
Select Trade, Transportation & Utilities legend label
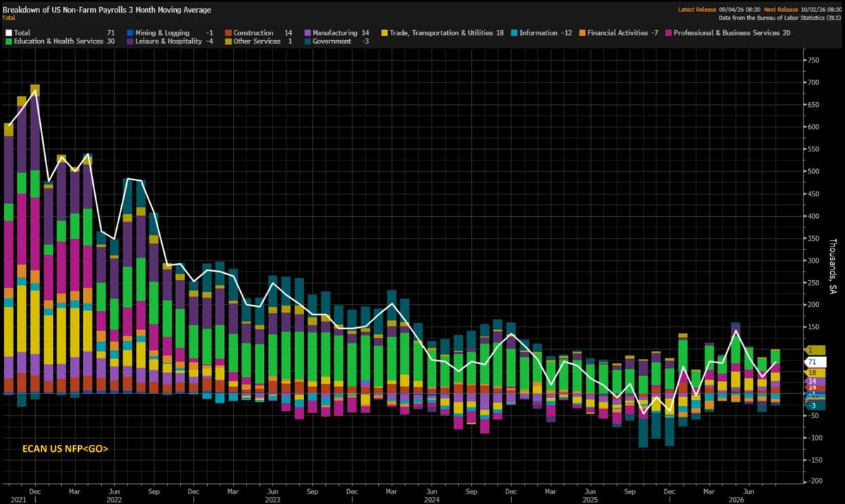441,33
